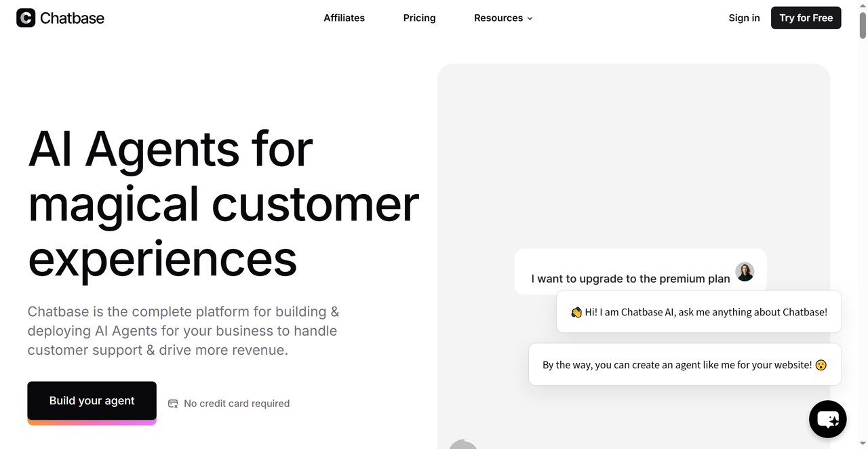Open the Resources menu

click(503, 18)
